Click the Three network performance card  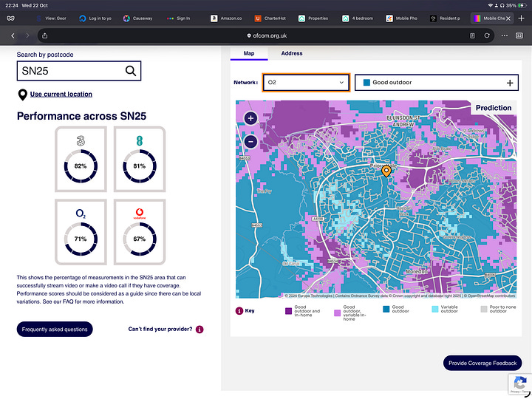pyautogui.click(x=81, y=159)
